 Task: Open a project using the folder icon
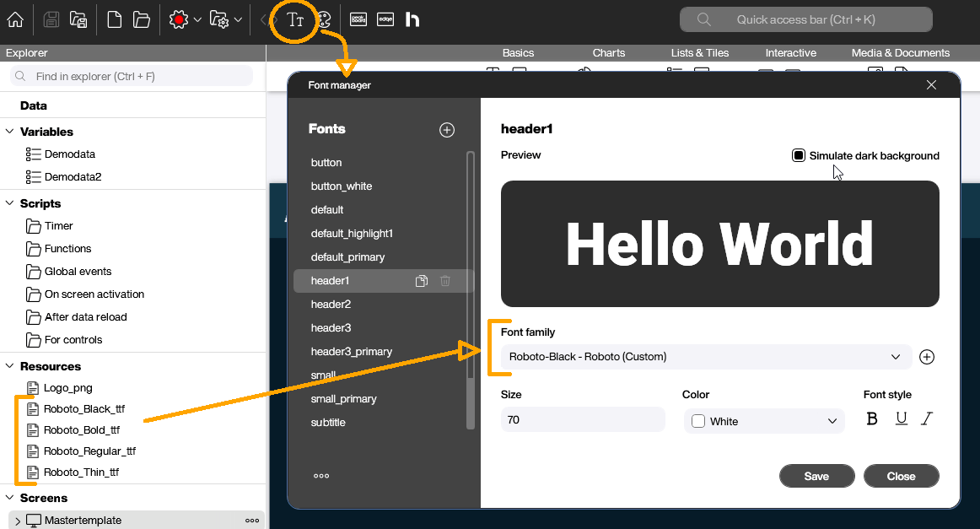(141, 19)
